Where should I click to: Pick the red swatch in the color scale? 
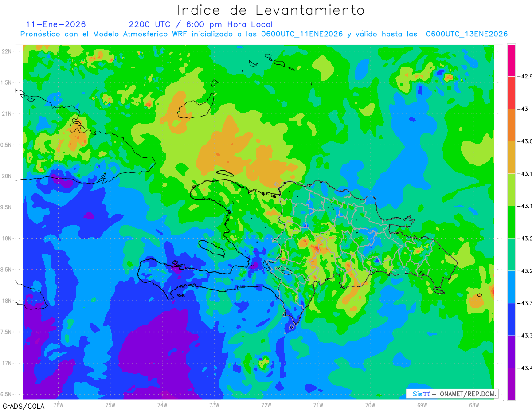coord(511,93)
